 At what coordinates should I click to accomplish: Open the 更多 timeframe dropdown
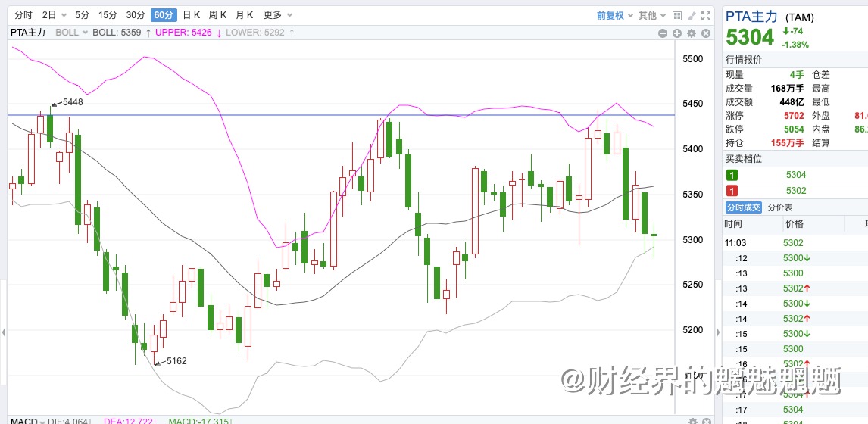click(x=277, y=15)
